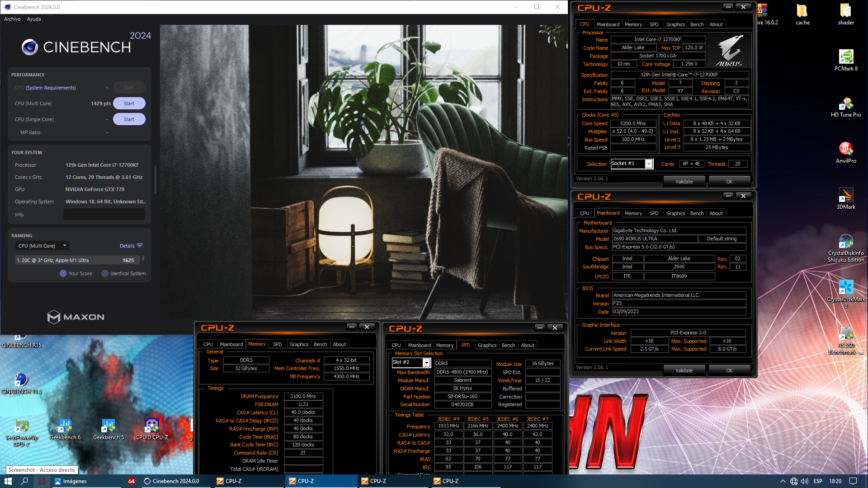Click the Cinebench logo sphere
Image resolution: width=868 pixels, height=488 pixels.
[x=30, y=47]
